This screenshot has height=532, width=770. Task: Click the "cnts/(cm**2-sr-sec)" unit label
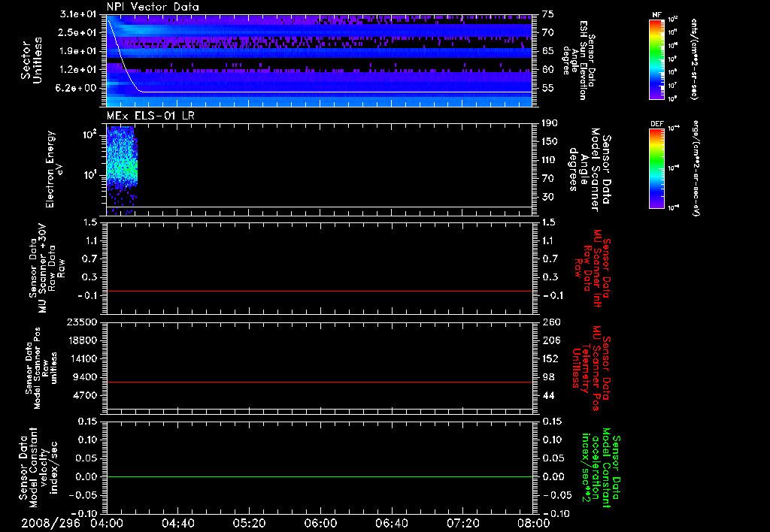coord(694,59)
